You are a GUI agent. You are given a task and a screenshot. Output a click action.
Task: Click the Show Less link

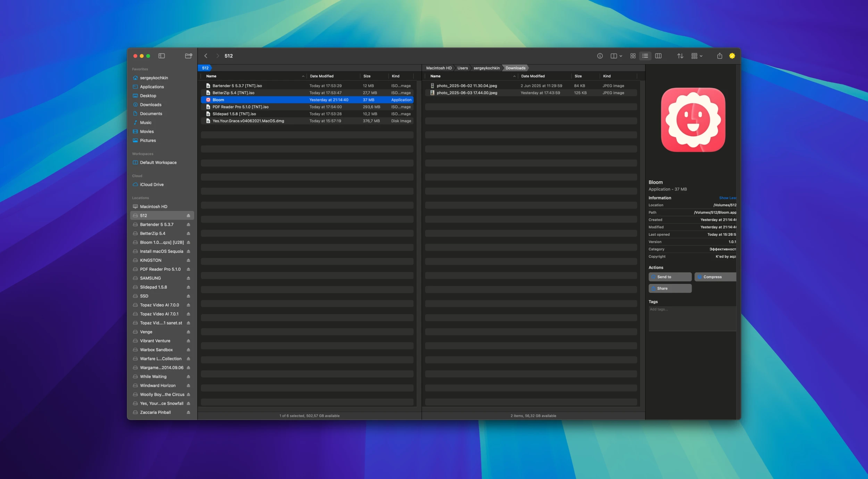728,198
